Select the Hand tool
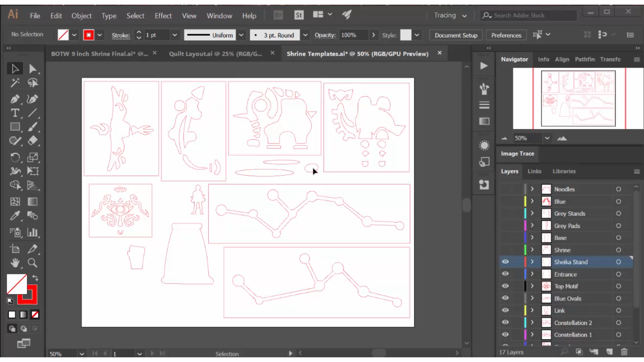Viewport: 644px width, 362px height. point(15,263)
